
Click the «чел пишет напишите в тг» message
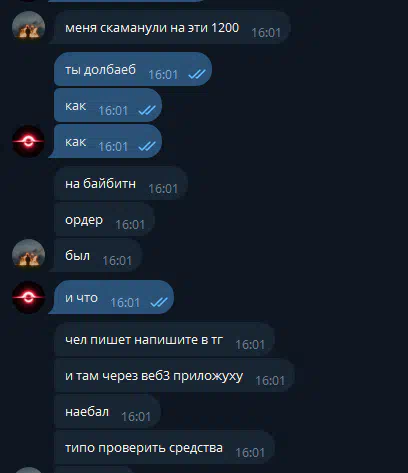pyautogui.click(x=164, y=339)
